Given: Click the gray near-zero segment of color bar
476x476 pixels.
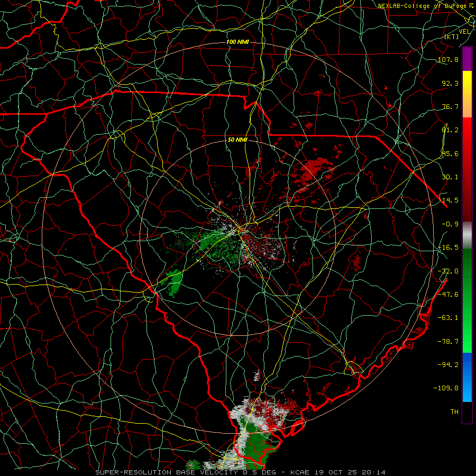Looking at the screenshot, I should (467, 235).
